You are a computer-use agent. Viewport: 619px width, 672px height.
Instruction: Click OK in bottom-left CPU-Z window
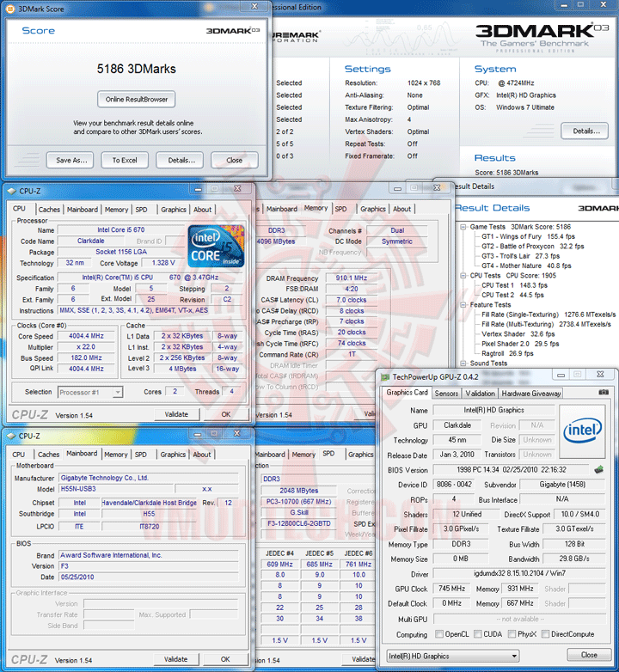pos(225,659)
